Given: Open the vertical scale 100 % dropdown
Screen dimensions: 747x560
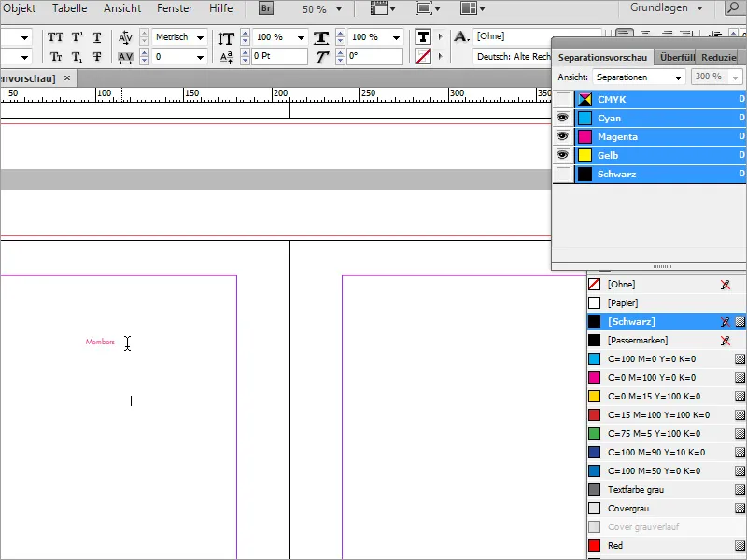Looking at the screenshot, I should [301, 37].
